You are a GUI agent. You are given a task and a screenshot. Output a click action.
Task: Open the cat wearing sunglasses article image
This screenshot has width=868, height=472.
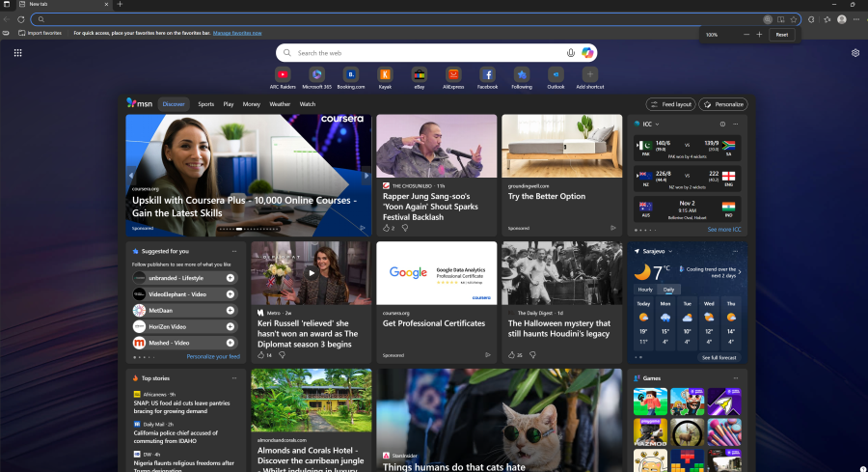(500, 421)
